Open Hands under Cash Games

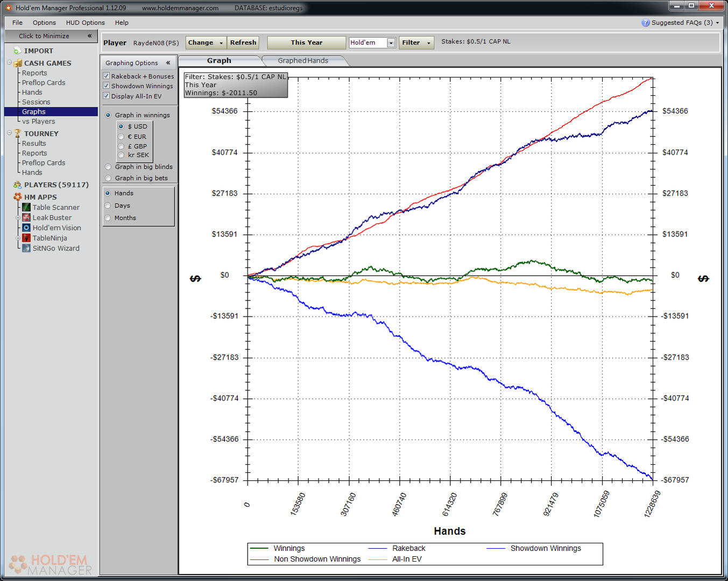click(32, 92)
